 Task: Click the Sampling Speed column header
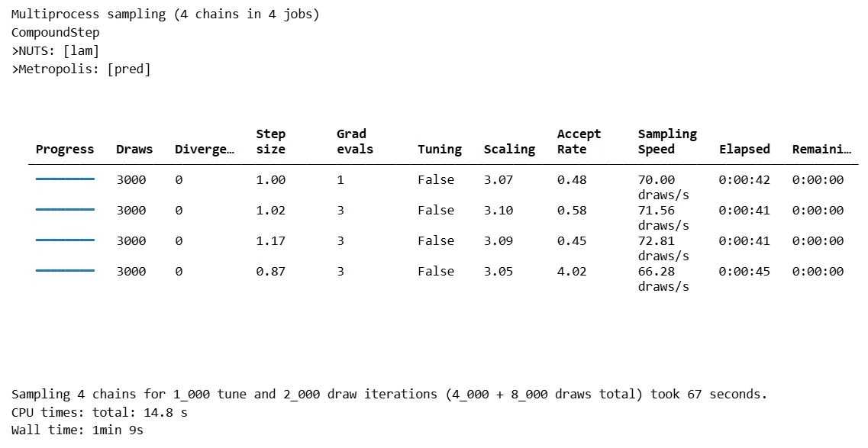[667, 142]
